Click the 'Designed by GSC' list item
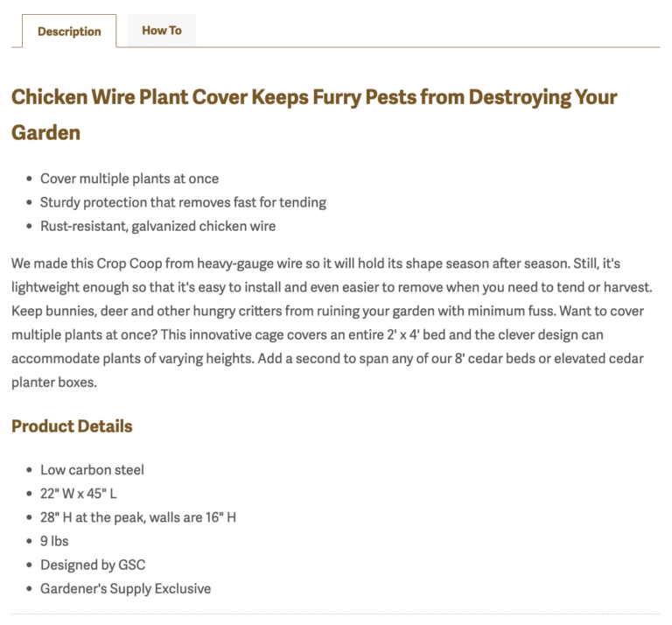This screenshot has height=625, width=672. pos(93,565)
